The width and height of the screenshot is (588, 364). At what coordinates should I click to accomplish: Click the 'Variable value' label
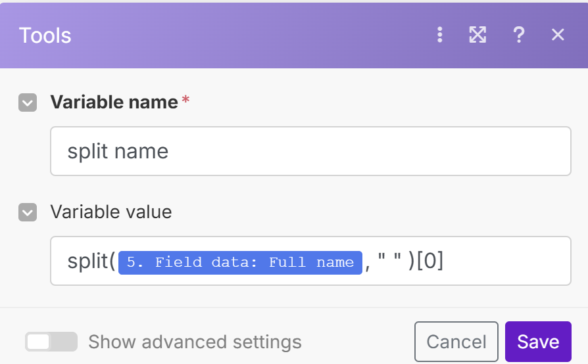(x=110, y=212)
